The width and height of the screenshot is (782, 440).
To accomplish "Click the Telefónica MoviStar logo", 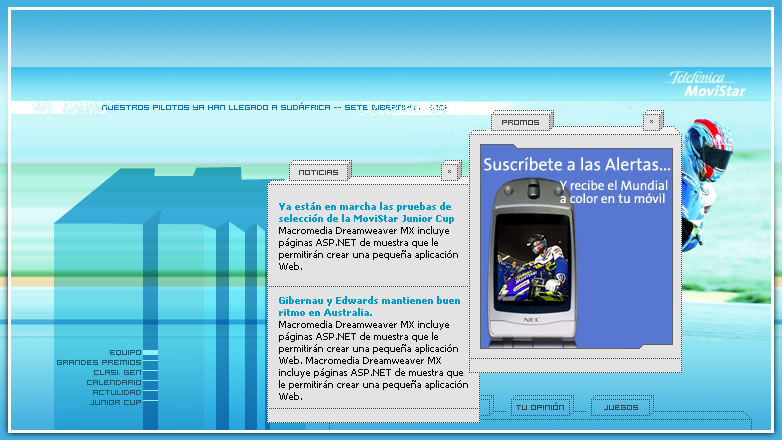I will 708,84.
